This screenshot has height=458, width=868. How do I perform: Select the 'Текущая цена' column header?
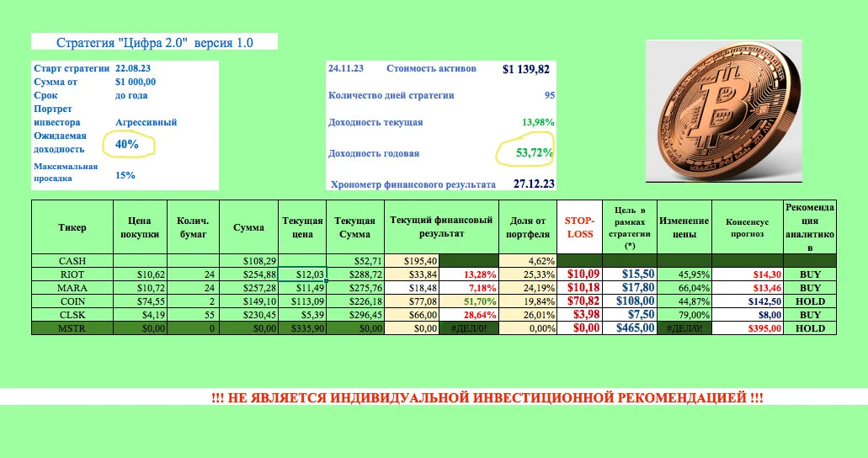tap(302, 227)
